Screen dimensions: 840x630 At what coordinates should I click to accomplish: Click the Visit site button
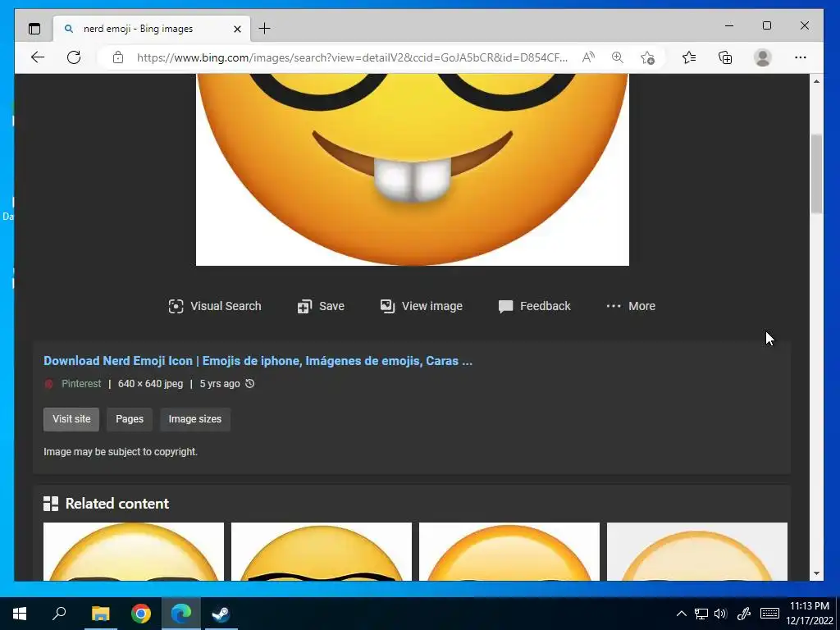point(71,419)
